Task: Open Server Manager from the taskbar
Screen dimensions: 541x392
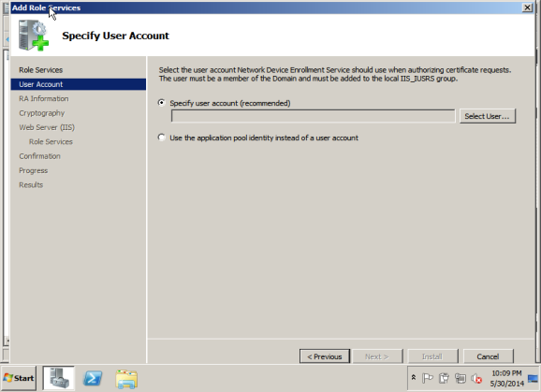Action: pos(58,378)
